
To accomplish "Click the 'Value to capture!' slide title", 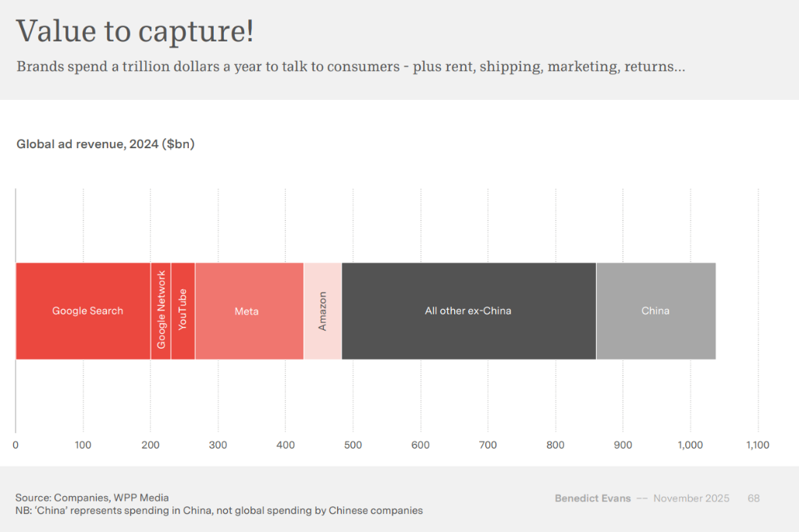I will [x=135, y=31].
